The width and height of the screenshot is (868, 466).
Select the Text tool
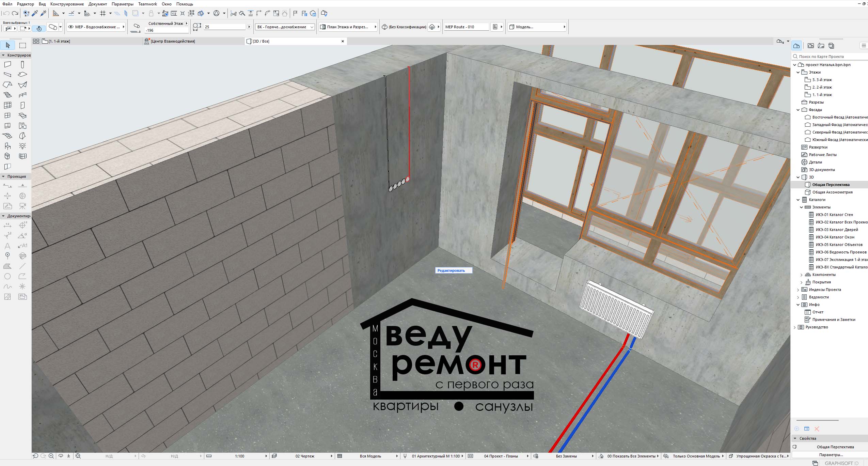[7, 246]
